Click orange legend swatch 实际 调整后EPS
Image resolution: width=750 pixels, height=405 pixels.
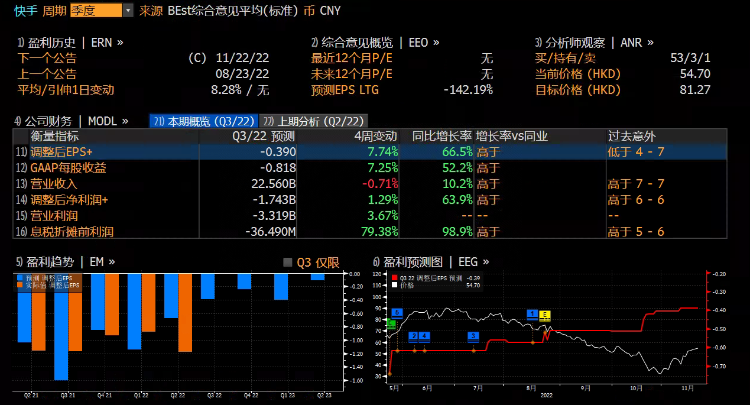(x=20, y=285)
